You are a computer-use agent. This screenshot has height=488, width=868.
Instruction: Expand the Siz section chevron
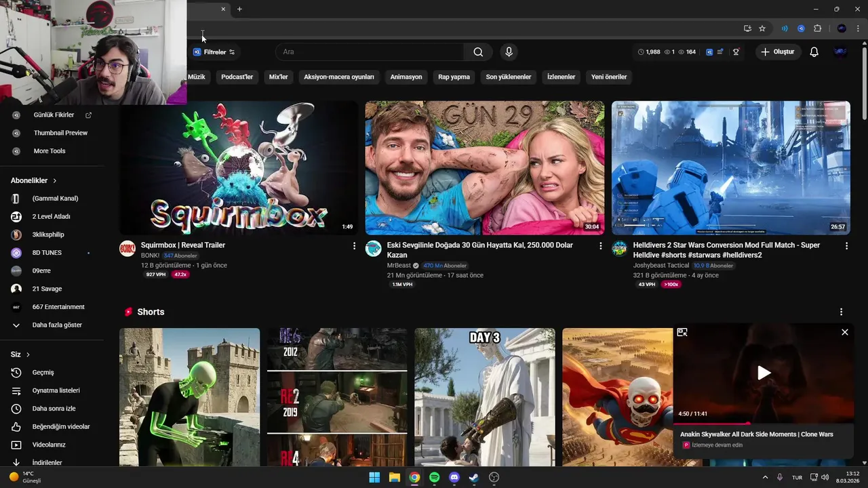tap(28, 354)
